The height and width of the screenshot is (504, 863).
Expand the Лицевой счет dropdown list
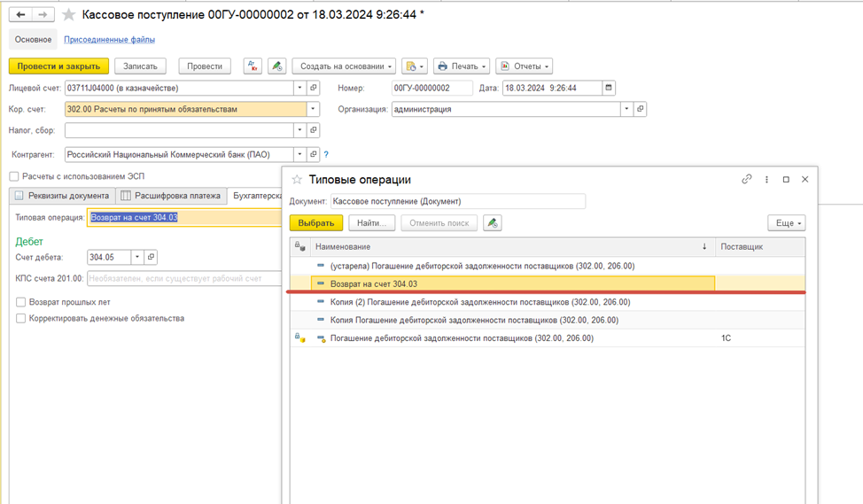(x=300, y=88)
